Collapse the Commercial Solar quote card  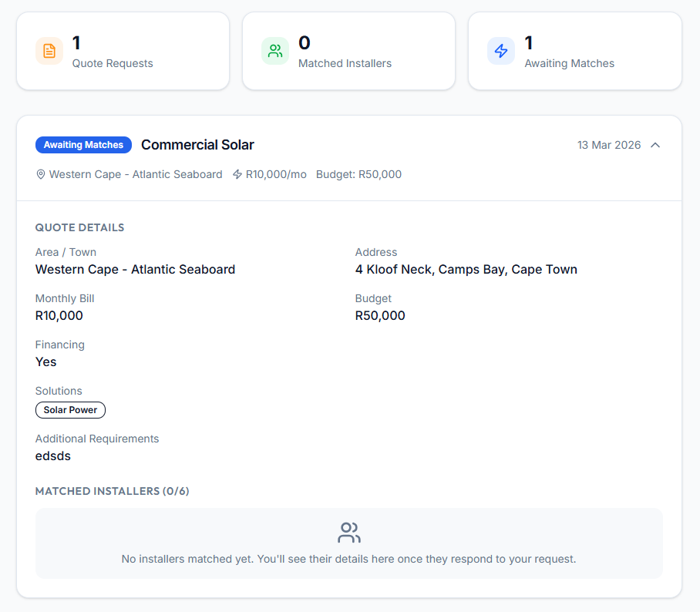pos(655,145)
